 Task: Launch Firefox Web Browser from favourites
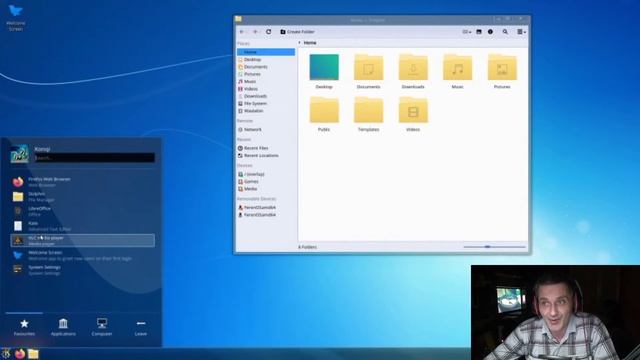click(82, 182)
